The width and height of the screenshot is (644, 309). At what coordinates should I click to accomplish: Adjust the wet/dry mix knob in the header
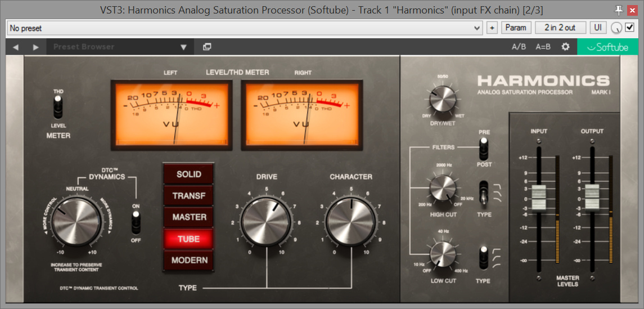tap(616, 28)
